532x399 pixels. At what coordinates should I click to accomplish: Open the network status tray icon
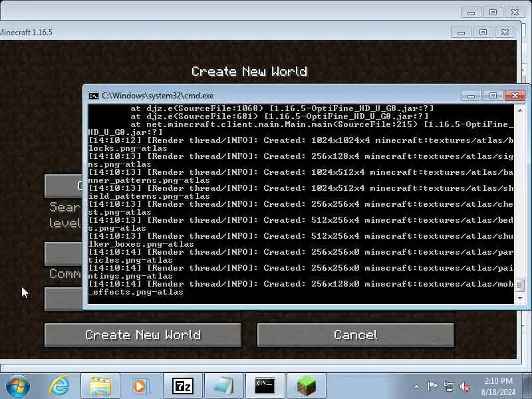(x=448, y=386)
